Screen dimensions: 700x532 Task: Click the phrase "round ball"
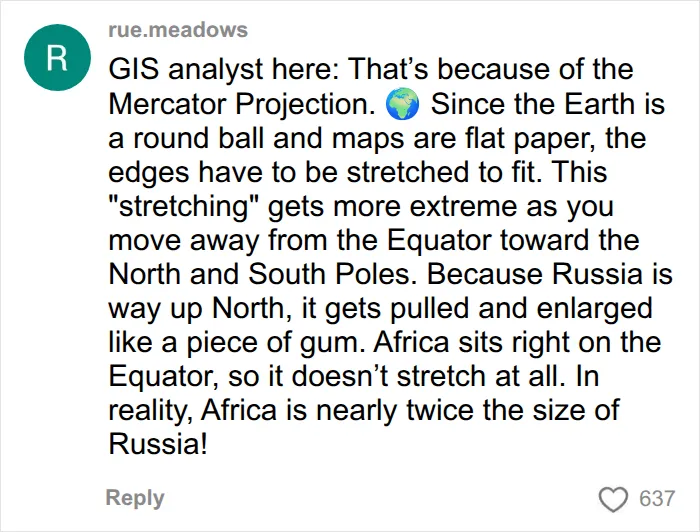(x=199, y=138)
